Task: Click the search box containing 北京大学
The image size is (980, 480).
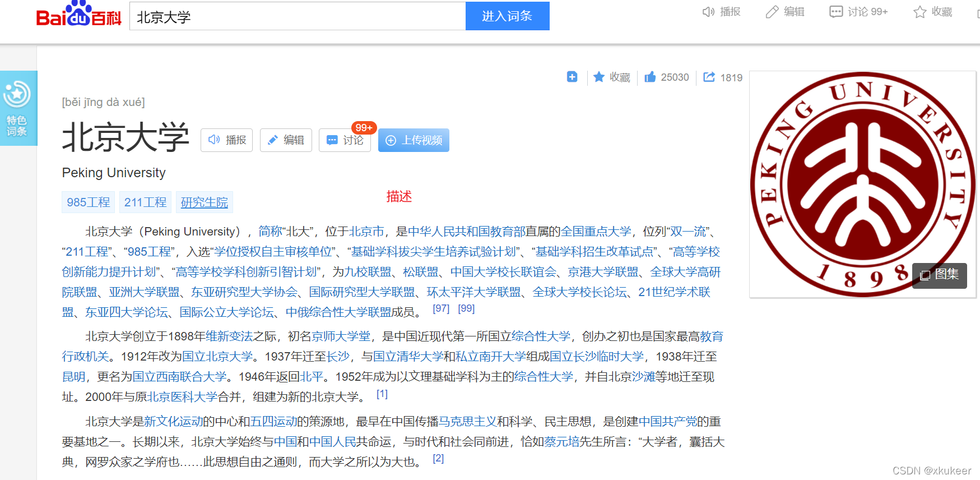Action: [x=298, y=16]
